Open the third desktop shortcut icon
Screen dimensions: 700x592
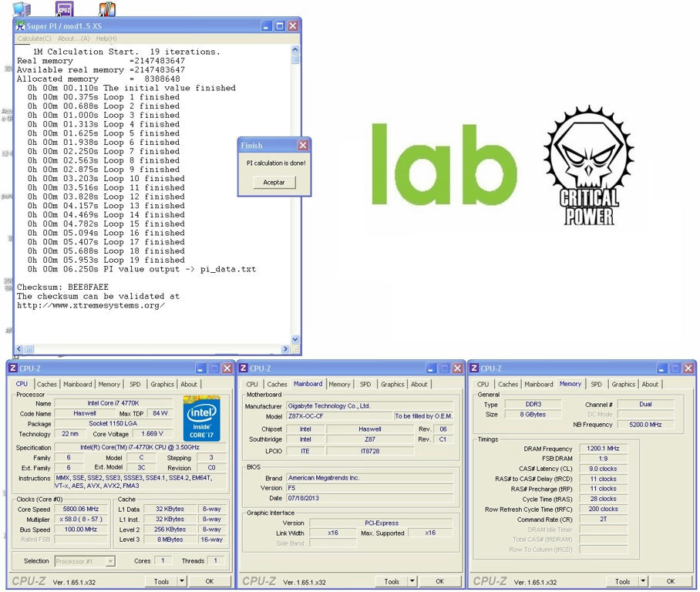[x=106, y=9]
